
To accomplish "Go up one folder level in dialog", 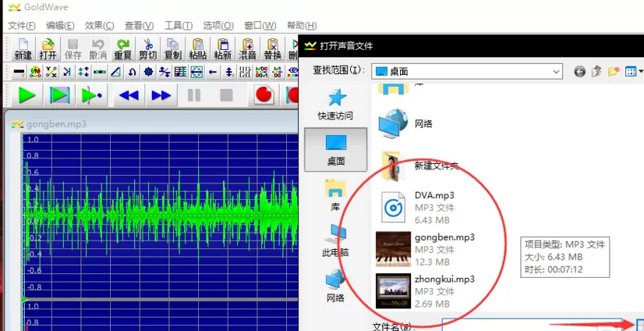I will coord(596,72).
